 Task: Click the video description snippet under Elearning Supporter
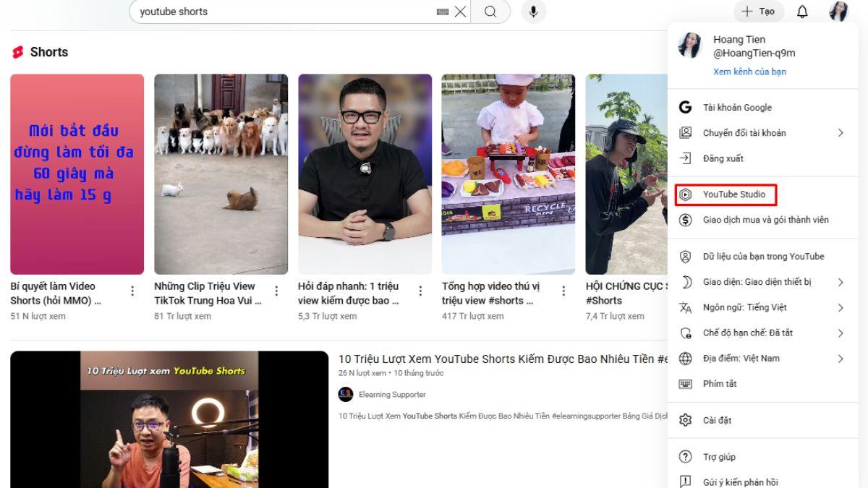point(504,416)
